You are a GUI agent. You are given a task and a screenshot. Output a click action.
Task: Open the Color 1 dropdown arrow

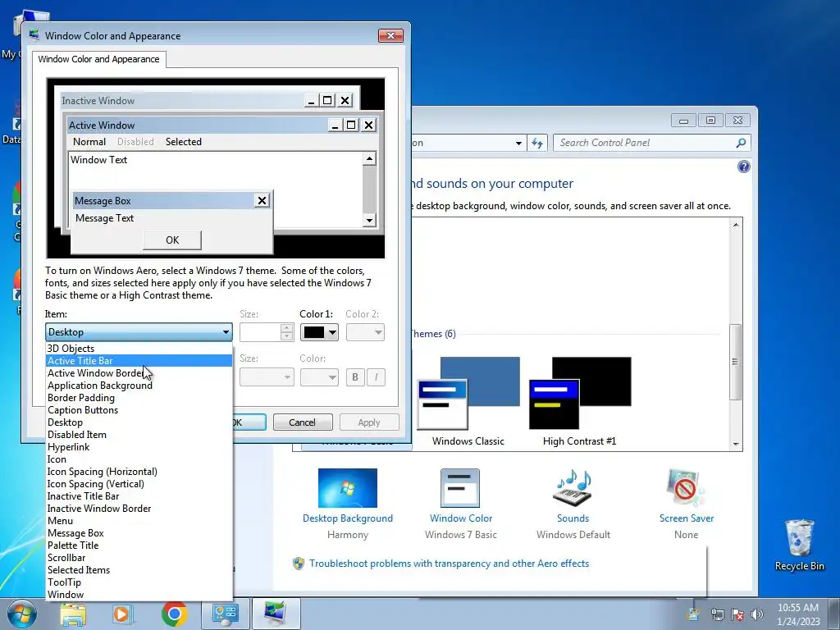click(332, 333)
